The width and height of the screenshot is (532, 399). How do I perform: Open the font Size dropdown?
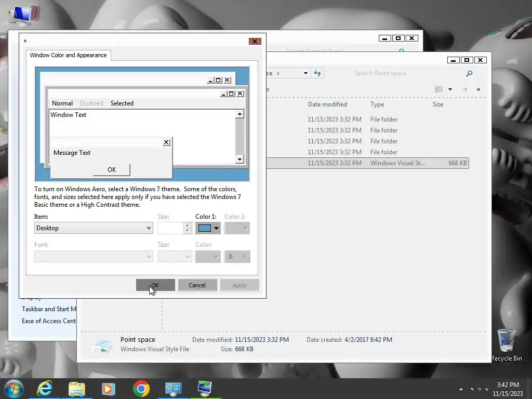point(175,256)
